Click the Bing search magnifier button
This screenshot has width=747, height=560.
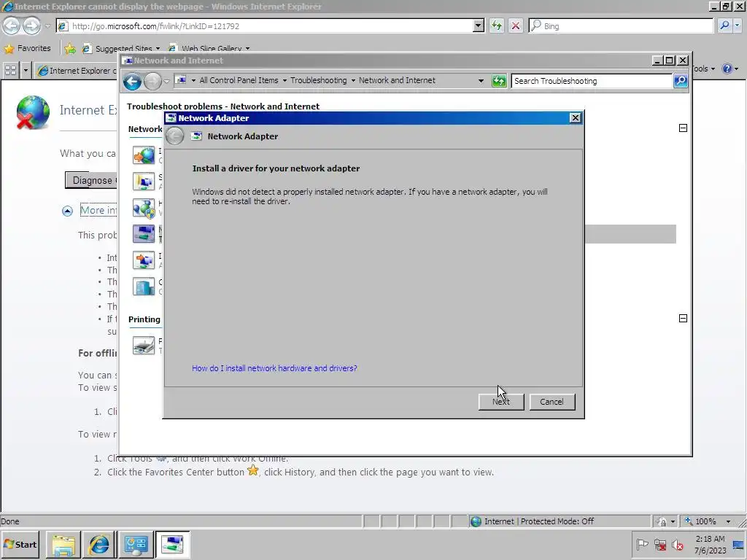724,26
